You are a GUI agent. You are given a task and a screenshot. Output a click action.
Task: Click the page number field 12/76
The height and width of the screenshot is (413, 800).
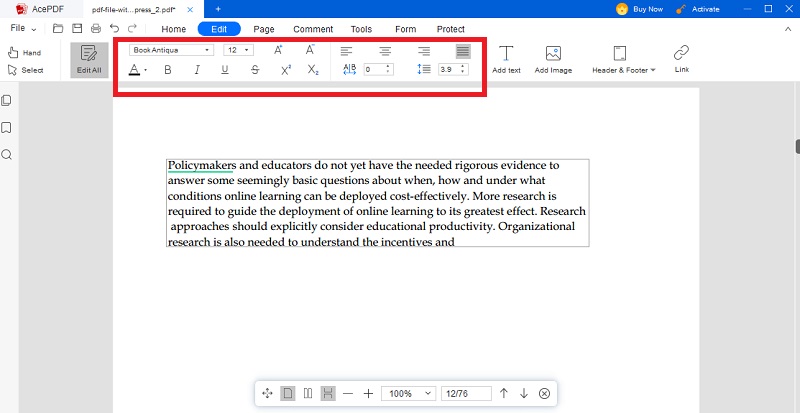466,393
